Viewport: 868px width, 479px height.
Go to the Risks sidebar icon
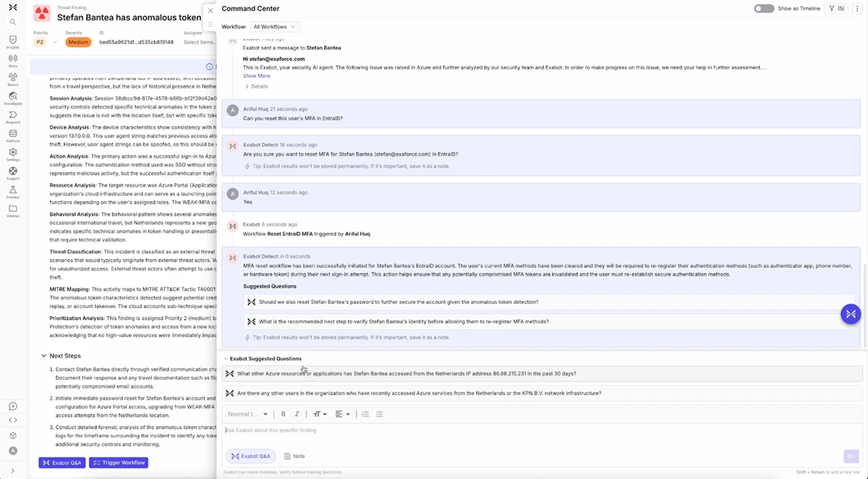point(13,59)
